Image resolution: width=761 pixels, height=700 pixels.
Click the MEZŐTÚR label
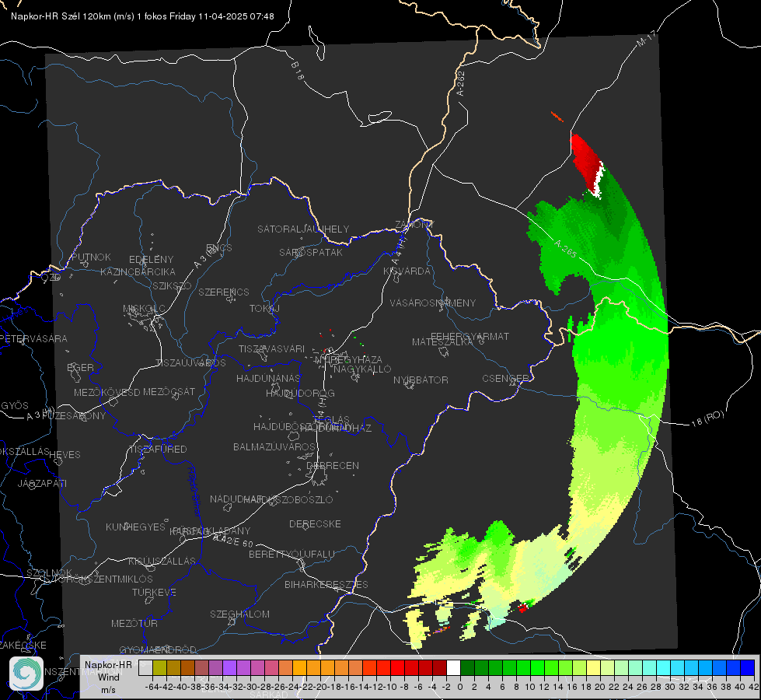coord(134,624)
